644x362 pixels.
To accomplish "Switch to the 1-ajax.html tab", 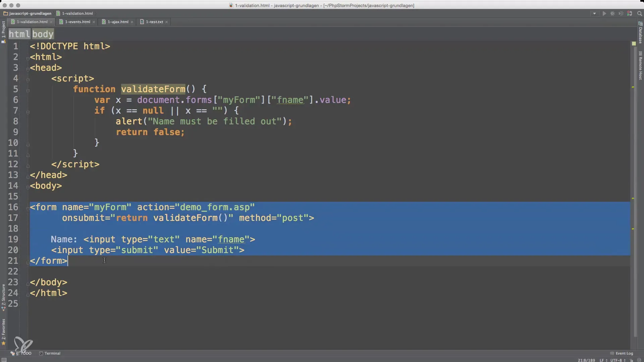I will [x=118, y=22].
